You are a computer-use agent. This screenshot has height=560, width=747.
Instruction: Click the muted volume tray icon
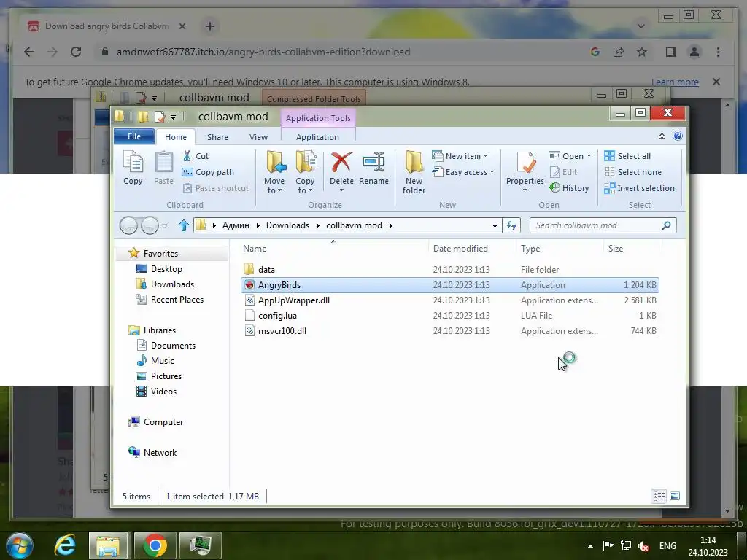coord(643,545)
